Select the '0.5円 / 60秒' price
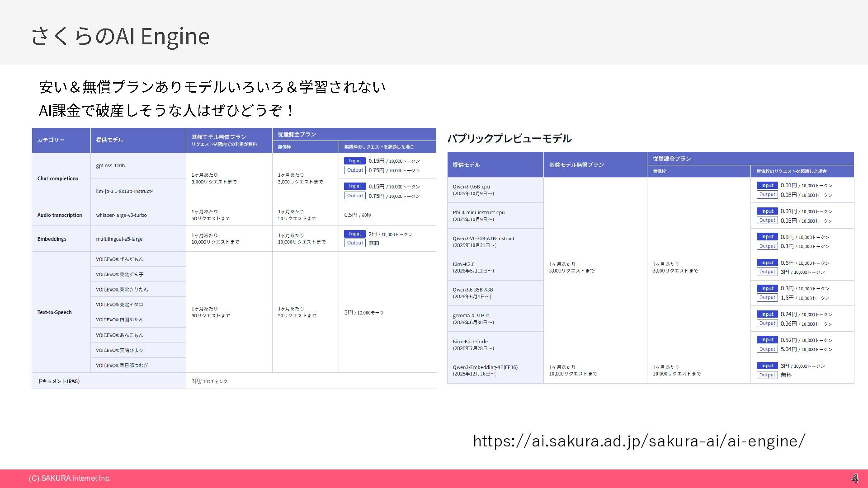 [x=358, y=215]
